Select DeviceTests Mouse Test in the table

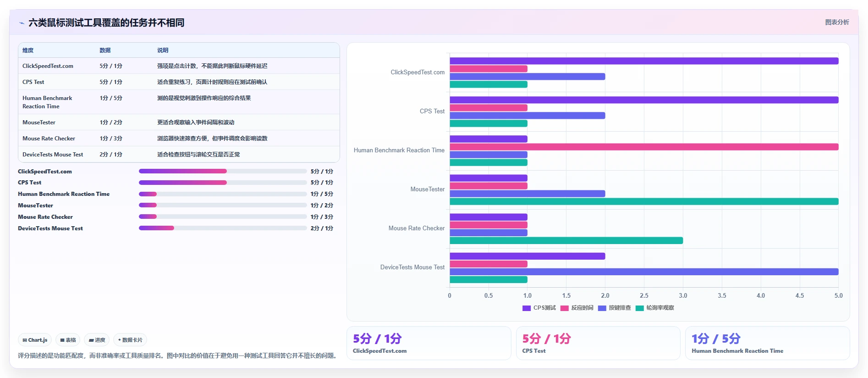tap(53, 155)
